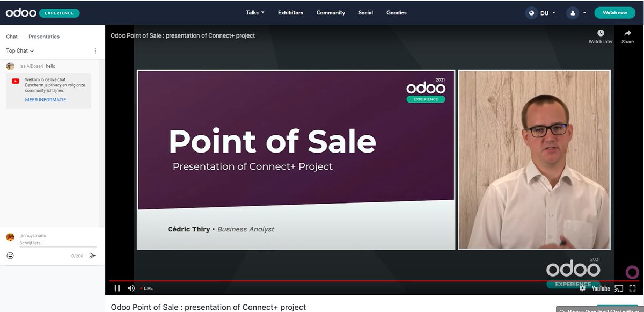
Task: Open the Community menu item
Action: 331,12
